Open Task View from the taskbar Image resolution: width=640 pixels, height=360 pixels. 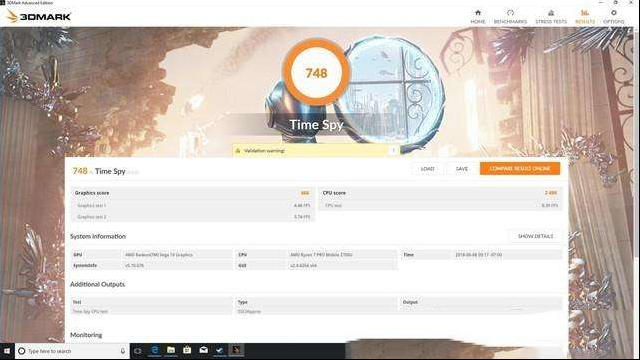[138, 351]
